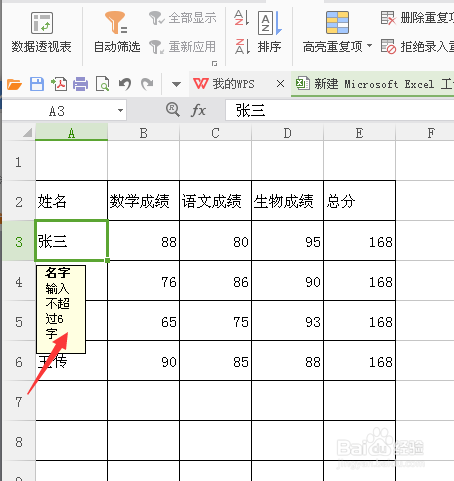Print the document with the printer icon
The width and height of the screenshot is (454, 481).
[81, 84]
